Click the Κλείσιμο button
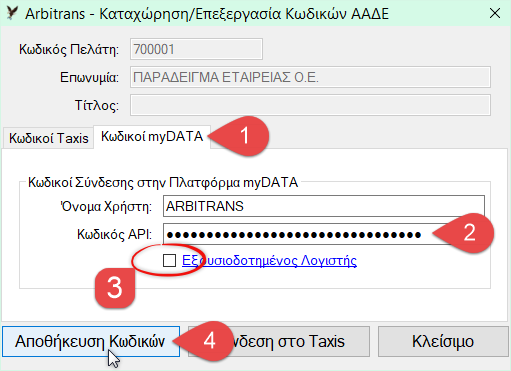Viewport: 511px width, 371px height. [443, 341]
